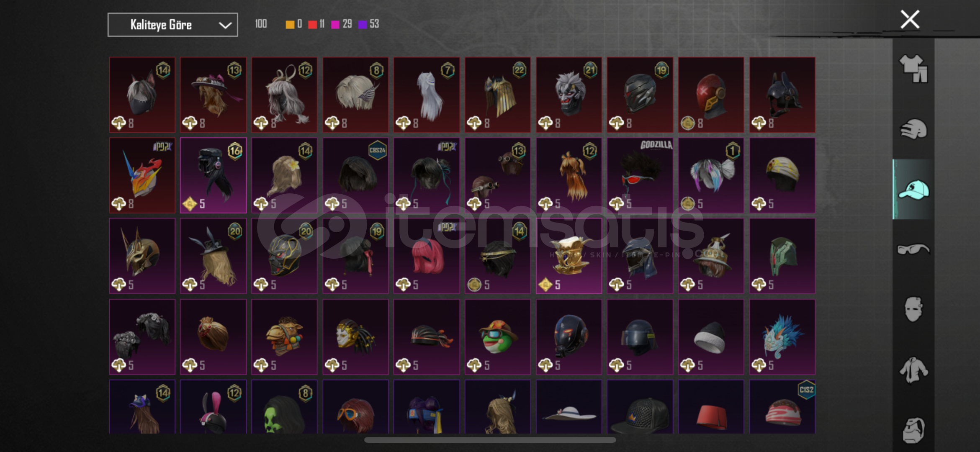
Task: Open the face mask category icon
Action: coord(913,309)
